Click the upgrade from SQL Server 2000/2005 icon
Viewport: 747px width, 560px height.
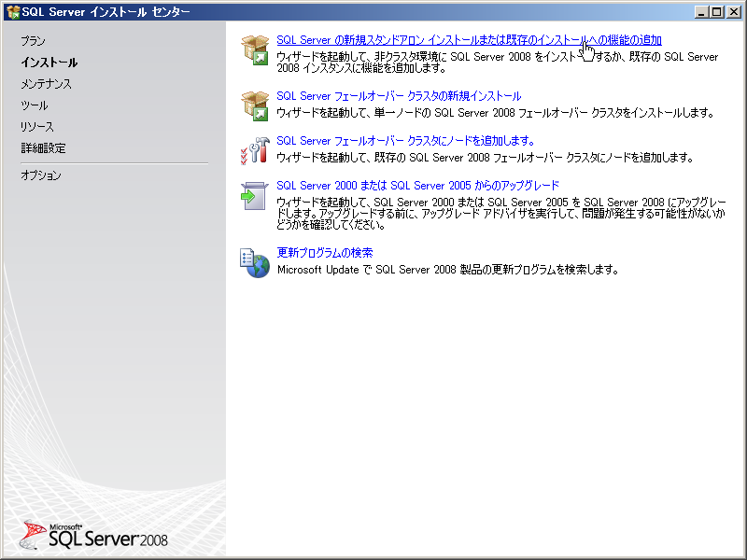point(255,196)
